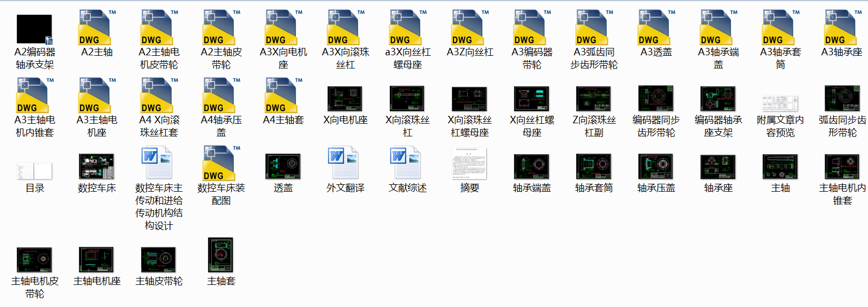Image resolution: width=868 pixels, height=307 pixels.
Task: Select the 外文翻译 Word document
Action: 343,163
